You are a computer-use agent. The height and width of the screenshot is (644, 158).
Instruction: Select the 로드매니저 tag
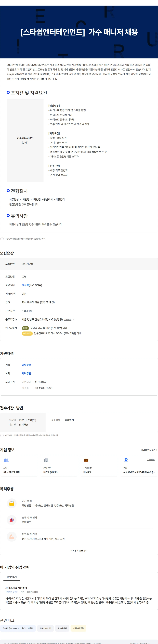tap(62, 628)
